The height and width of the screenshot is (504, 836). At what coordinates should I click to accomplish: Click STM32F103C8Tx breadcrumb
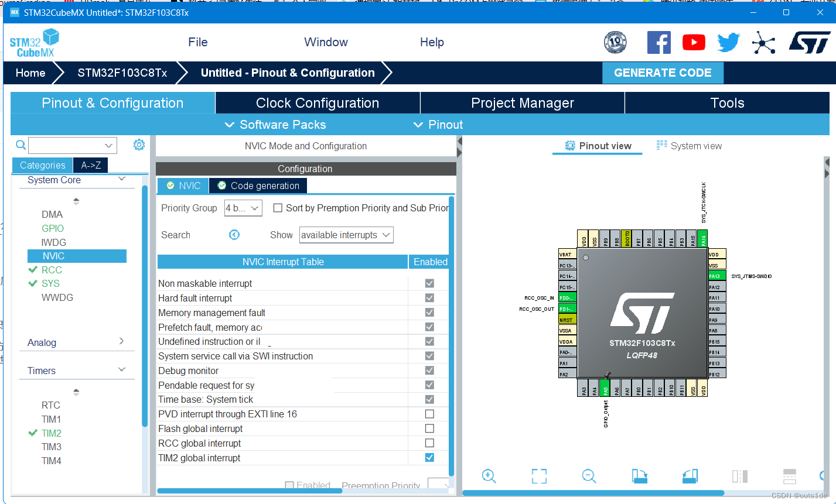click(x=122, y=73)
